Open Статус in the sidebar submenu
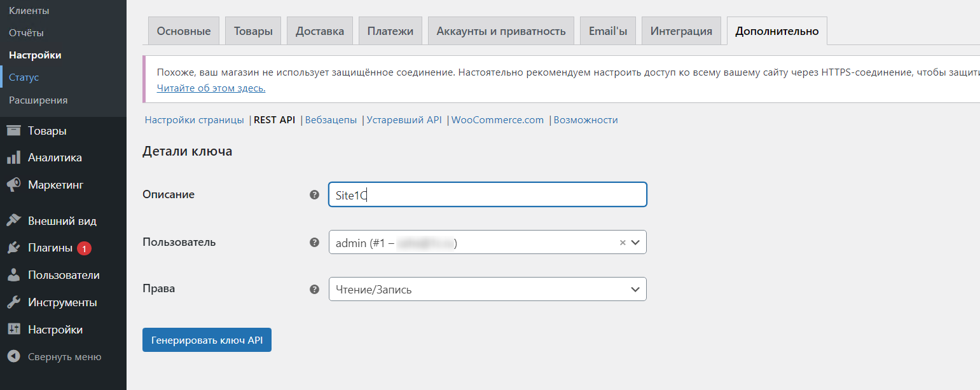This screenshot has height=390, width=980. (x=24, y=77)
